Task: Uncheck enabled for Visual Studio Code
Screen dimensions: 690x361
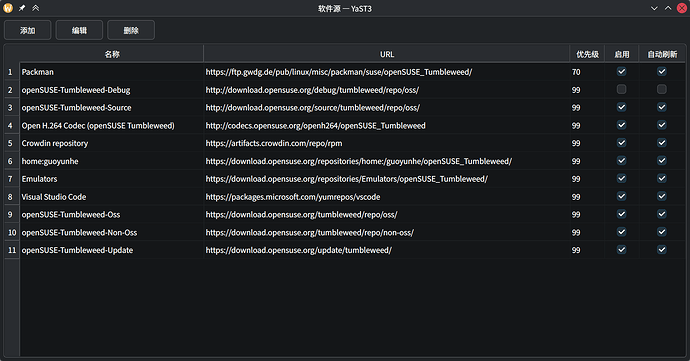Action: pos(621,196)
